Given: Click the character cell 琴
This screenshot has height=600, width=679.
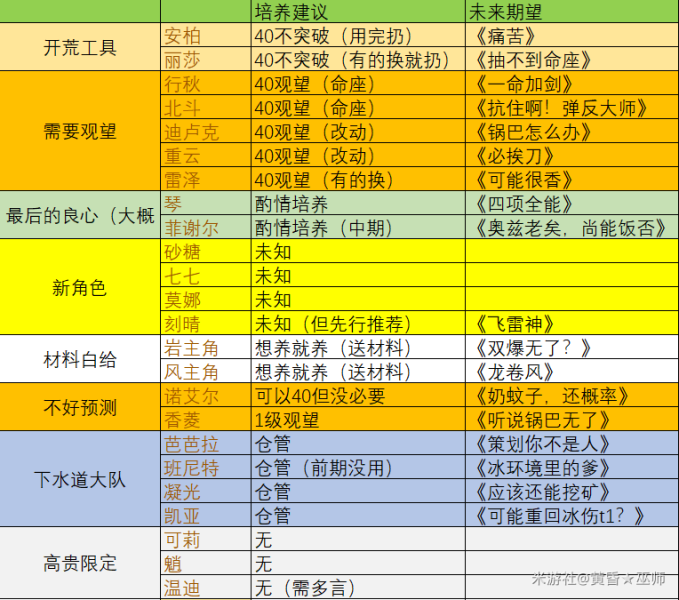Looking at the screenshot, I should pos(206,203).
